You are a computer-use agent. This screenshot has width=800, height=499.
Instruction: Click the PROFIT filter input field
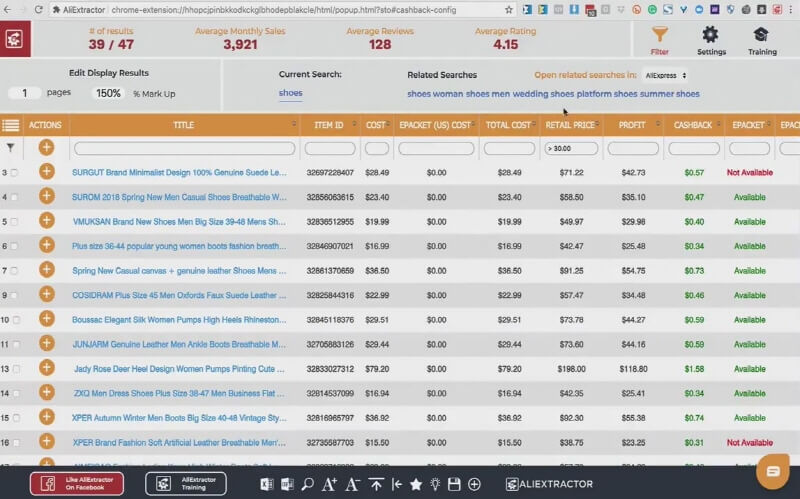coord(633,148)
